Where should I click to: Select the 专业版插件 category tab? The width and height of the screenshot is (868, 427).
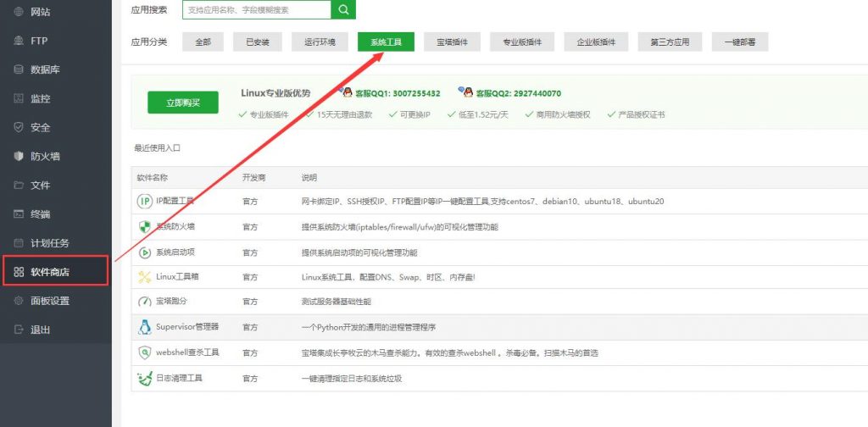[x=522, y=42]
